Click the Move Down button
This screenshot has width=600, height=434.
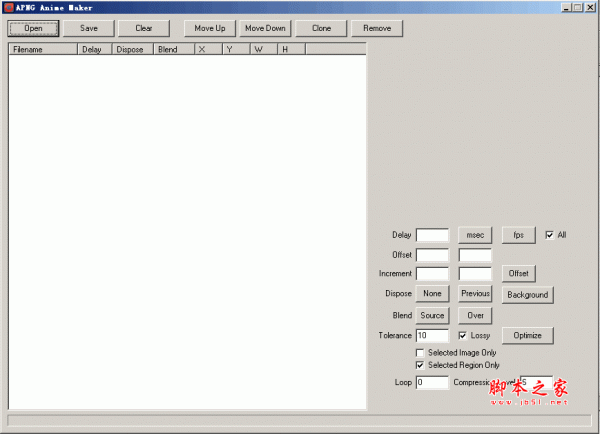pyautogui.click(x=265, y=28)
